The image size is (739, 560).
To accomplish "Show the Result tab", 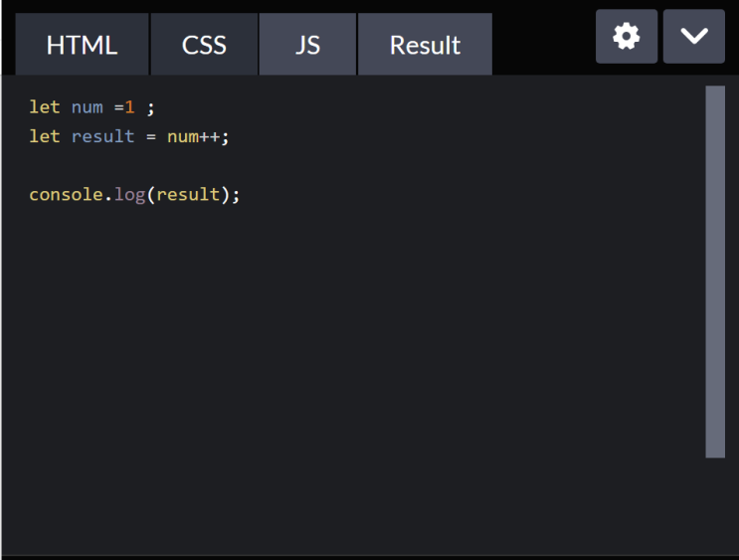I will pyautogui.click(x=425, y=45).
